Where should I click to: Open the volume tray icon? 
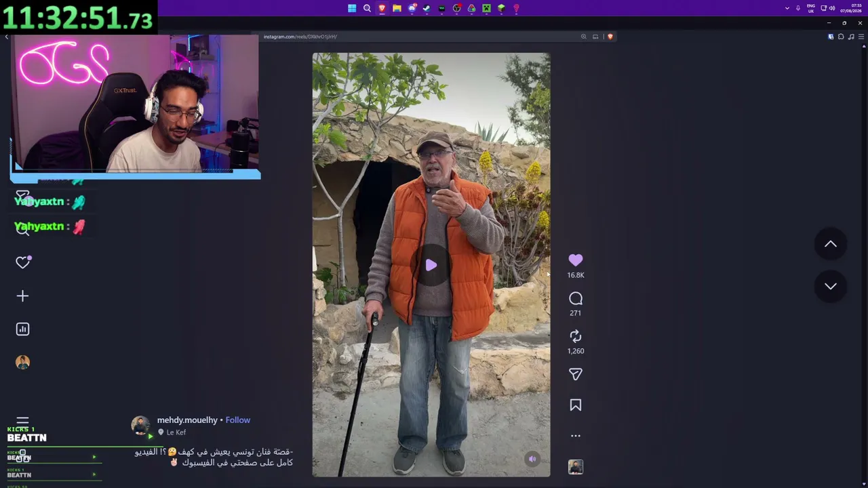click(x=832, y=8)
